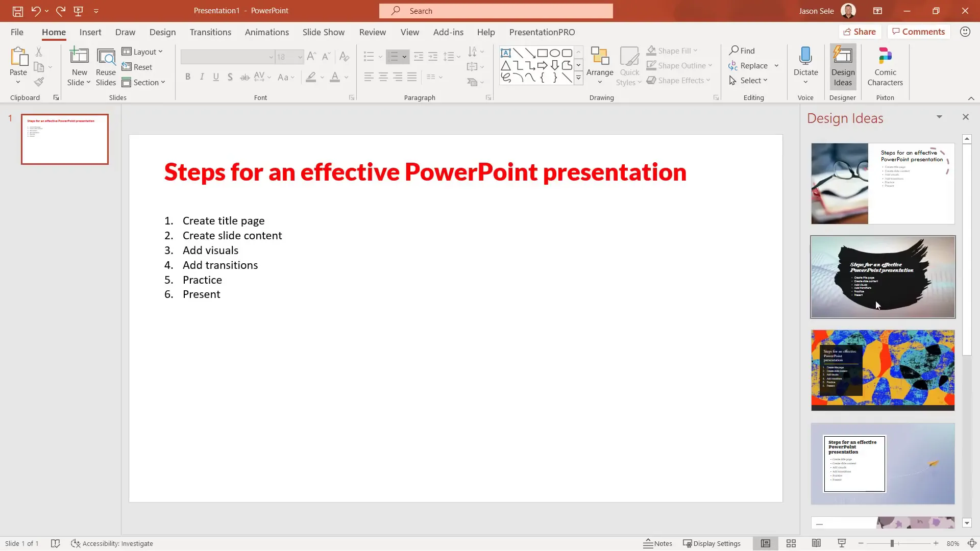Screen dimensions: 980x551
Task: Click the Save icon in title bar
Action: pyautogui.click(x=17, y=11)
